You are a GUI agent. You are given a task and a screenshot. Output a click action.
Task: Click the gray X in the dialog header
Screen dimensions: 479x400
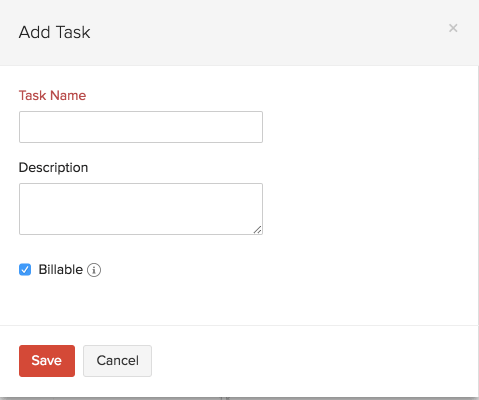coord(453,28)
